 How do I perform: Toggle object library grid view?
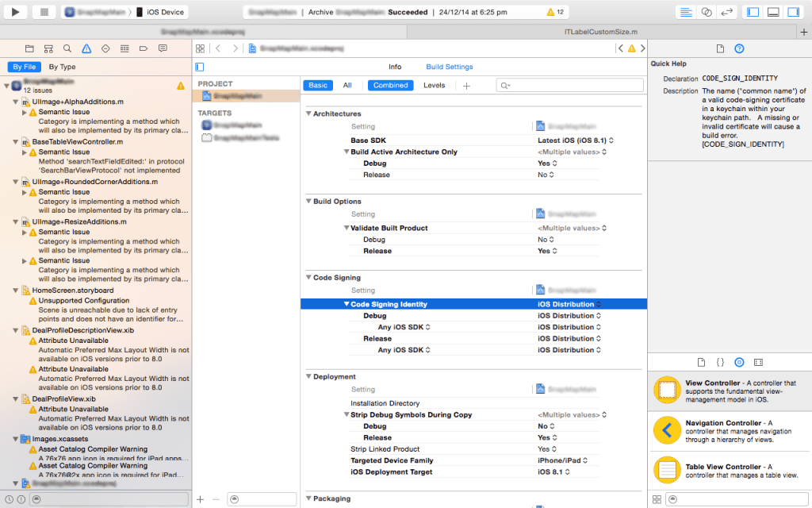coord(657,499)
